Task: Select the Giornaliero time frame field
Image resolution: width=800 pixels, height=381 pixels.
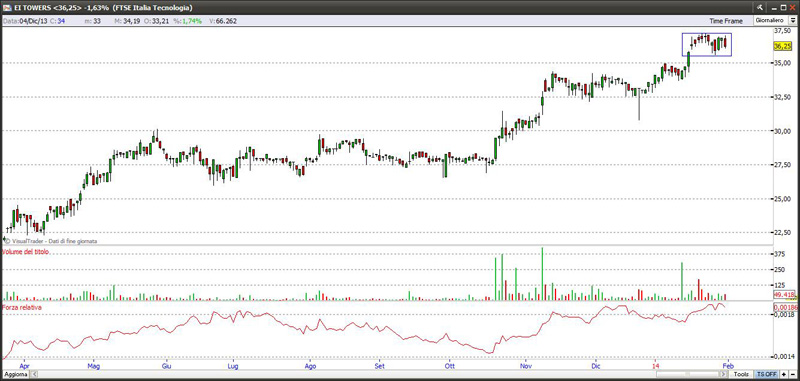Action: [x=771, y=20]
